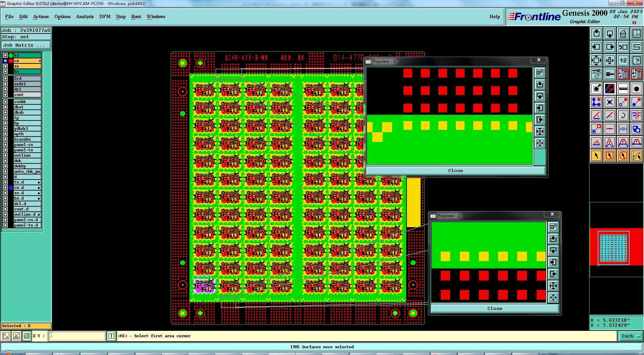Screen dimensions: 644x355
Task: Click the previous zoom view icon
Action: point(623,47)
